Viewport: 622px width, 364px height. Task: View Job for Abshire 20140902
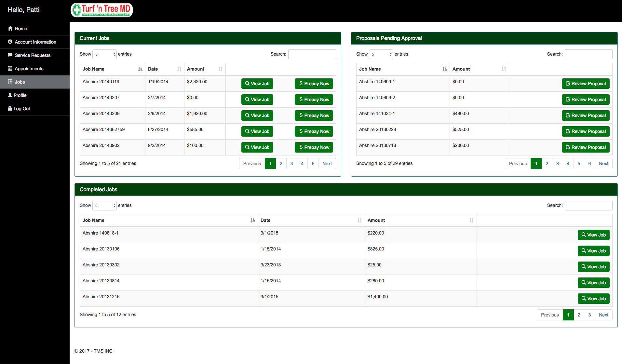pyautogui.click(x=257, y=147)
